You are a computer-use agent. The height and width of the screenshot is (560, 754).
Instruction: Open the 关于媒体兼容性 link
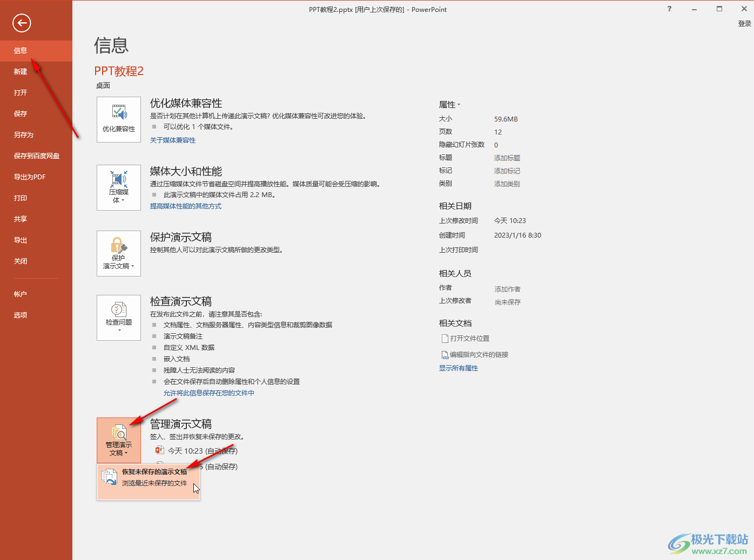pyautogui.click(x=173, y=140)
